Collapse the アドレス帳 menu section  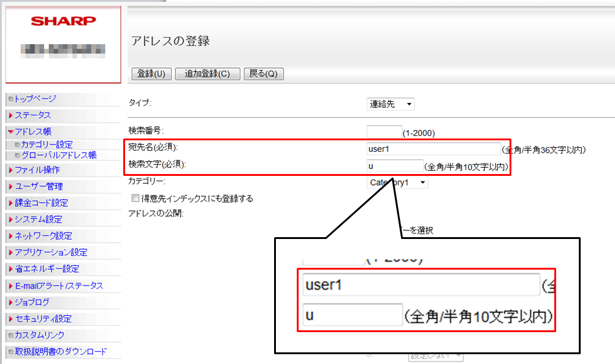coord(11,132)
